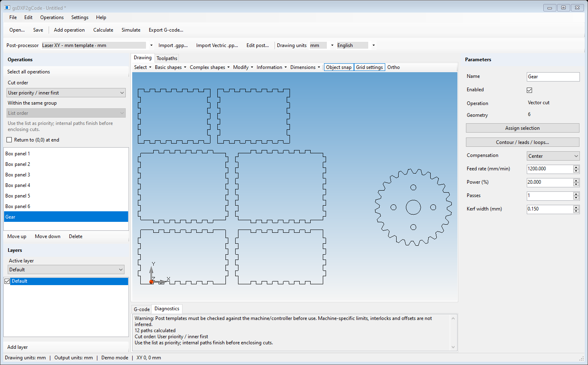The image size is (588, 365).
Task: Open the Basic shapes dropdown menu
Action: pyautogui.click(x=170, y=67)
